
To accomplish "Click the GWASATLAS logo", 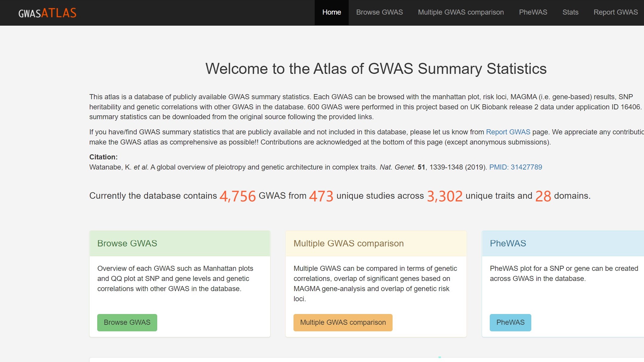I will click(x=47, y=13).
